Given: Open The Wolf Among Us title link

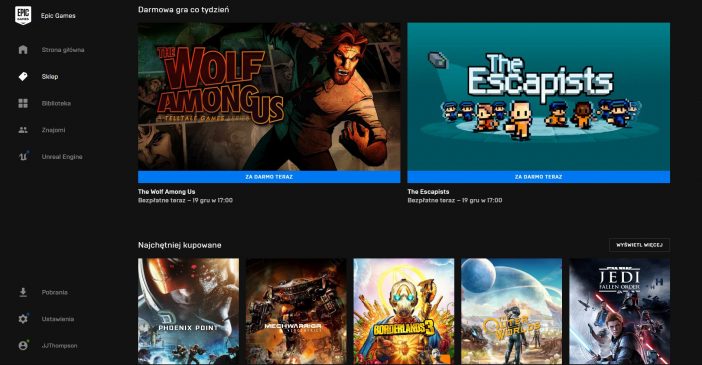Looking at the screenshot, I should pyautogui.click(x=167, y=192).
